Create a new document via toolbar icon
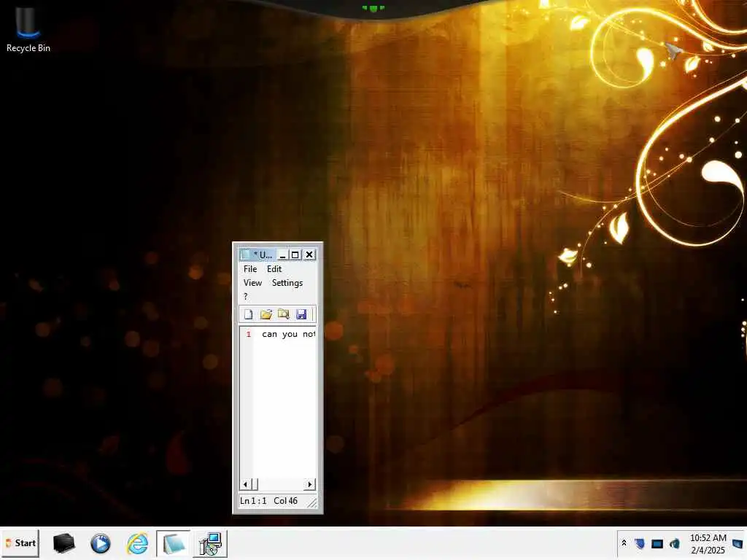 pyautogui.click(x=248, y=314)
